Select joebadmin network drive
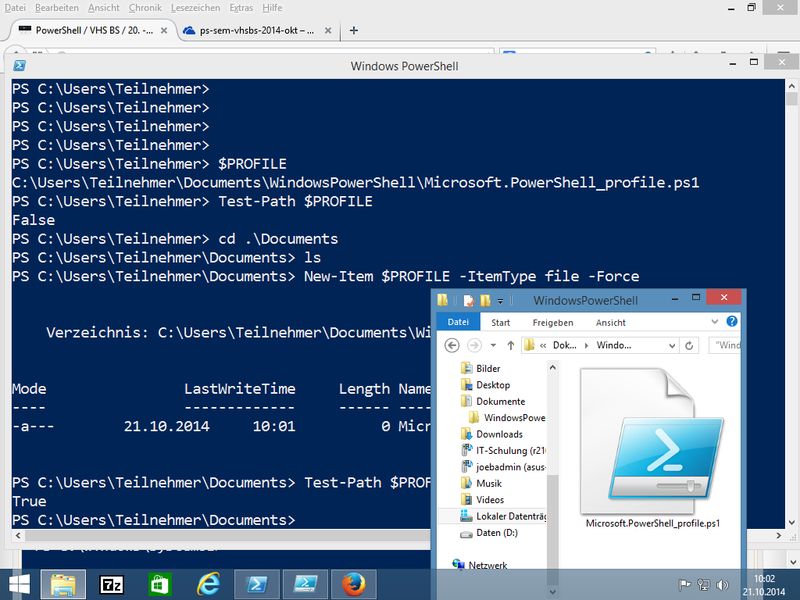Screen dimensions: 800x600 point(510,467)
